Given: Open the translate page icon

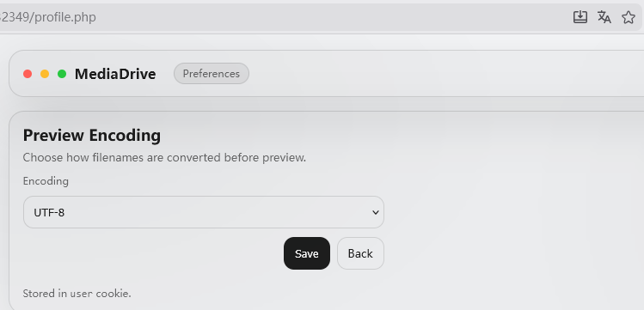Looking at the screenshot, I should coord(604,17).
